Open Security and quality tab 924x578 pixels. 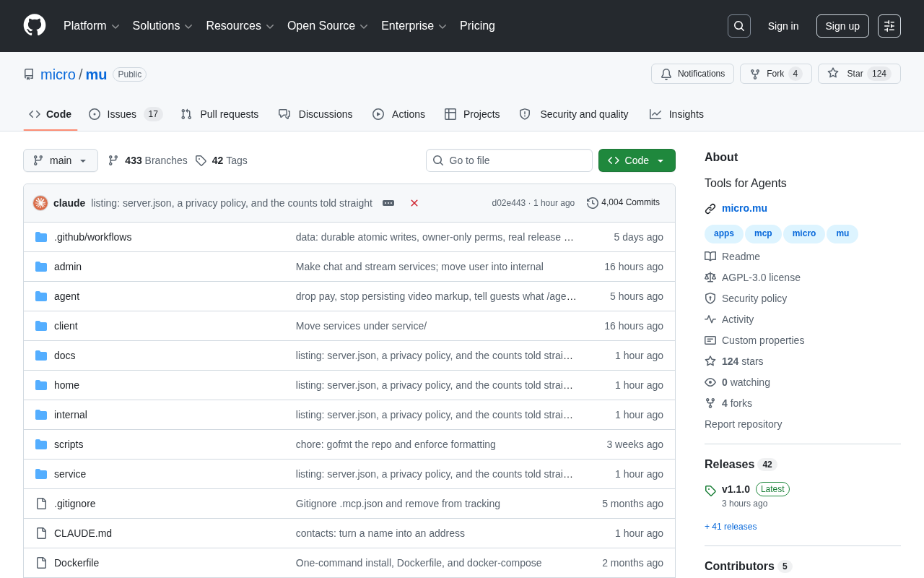(574, 114)
